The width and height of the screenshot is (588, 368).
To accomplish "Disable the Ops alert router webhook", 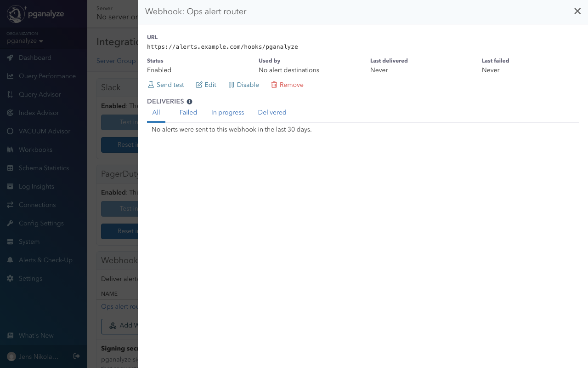I will pos(243,85).
